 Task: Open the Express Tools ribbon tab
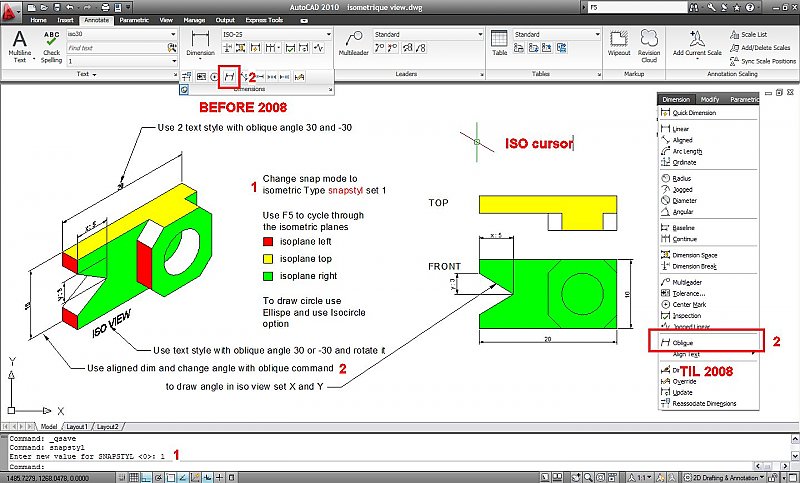[264, 20]
